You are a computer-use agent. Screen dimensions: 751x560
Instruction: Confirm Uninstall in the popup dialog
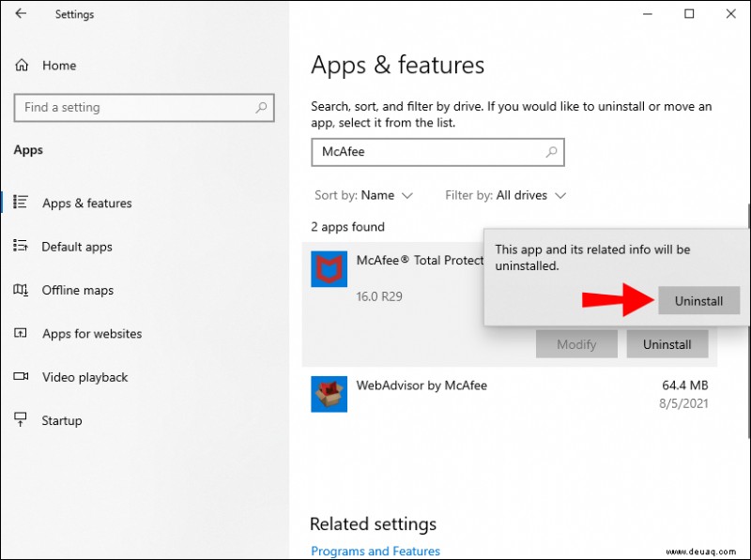pyautogui.click(x=698, y=300)
